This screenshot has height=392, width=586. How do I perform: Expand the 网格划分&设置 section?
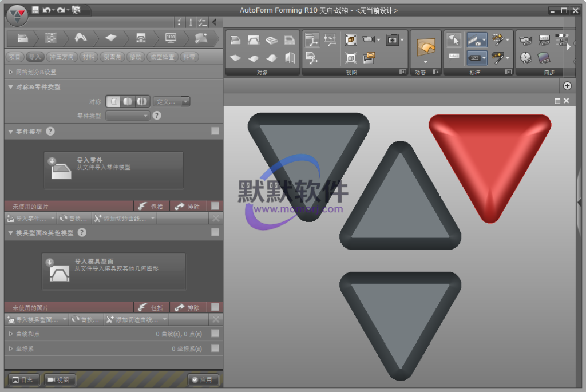11,73
